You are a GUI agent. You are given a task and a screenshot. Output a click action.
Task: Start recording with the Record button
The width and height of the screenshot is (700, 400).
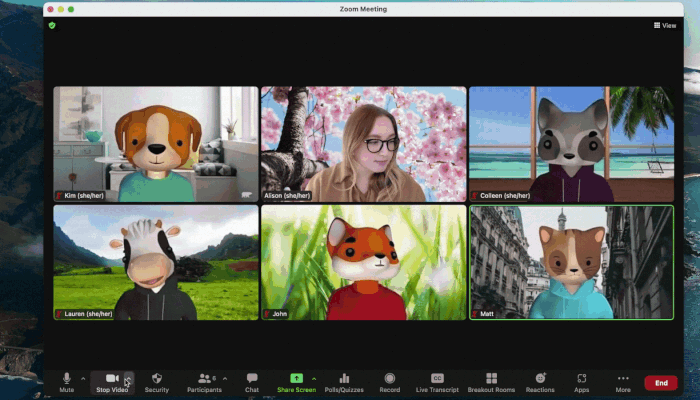(390, 381)
